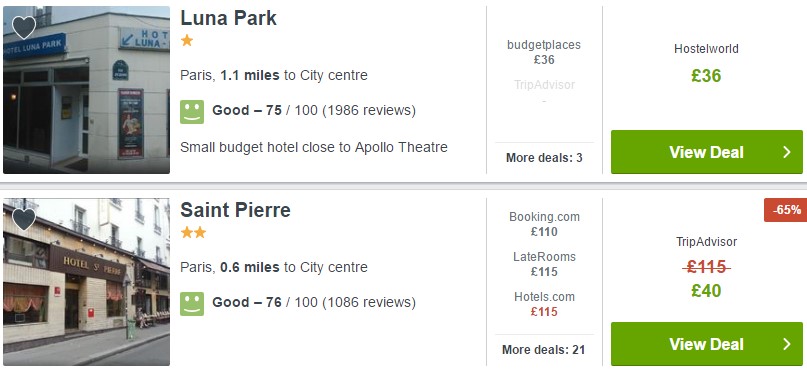807x369 pixels.
Task: Click arrow on Luna Park View Deal
Action: [786, 152]
